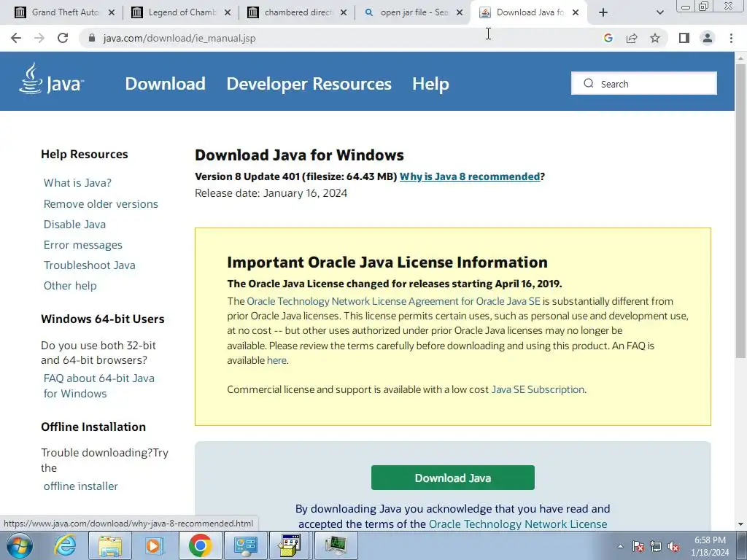The height and width of the screenshot is (560, 747).
Task: Open Disable Java link
Action: (x=75, y=225)
